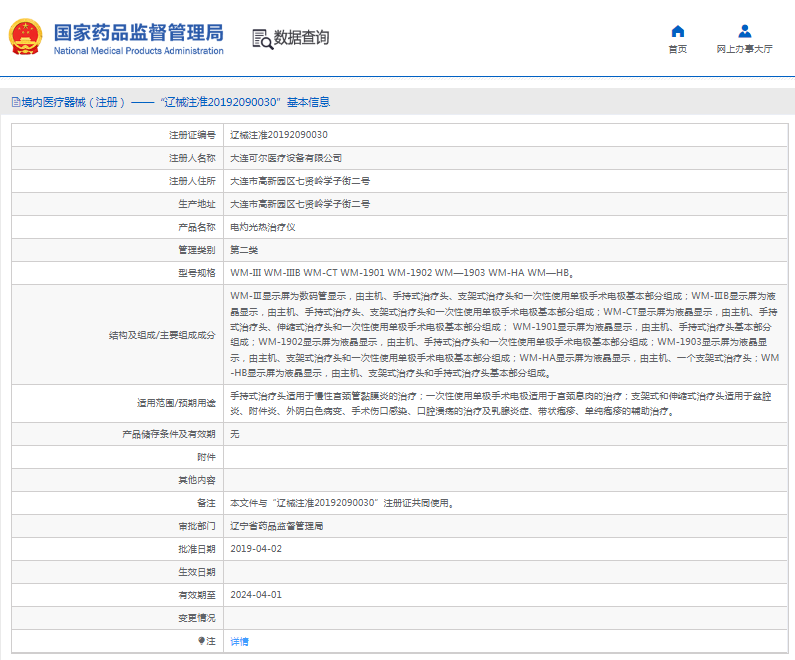Click the management category 第二类 value

pyautogui.click(x=244, y=250)
